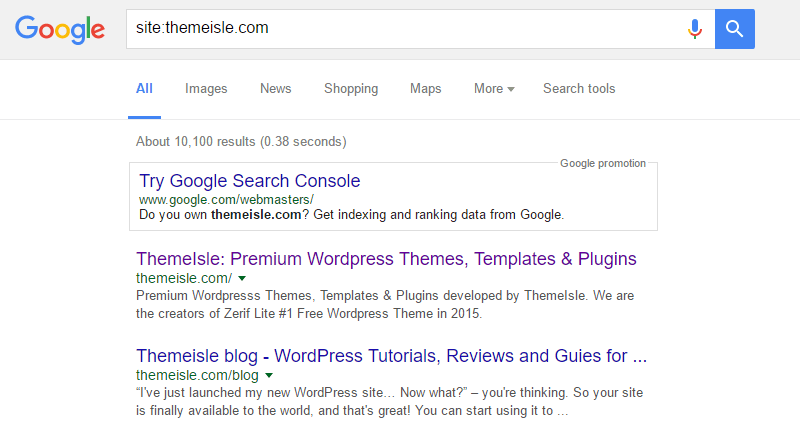The height and width of the screenshot is (437, 800).
Task: Click the blue search magnifier button
Action: [x=734, y=29]
